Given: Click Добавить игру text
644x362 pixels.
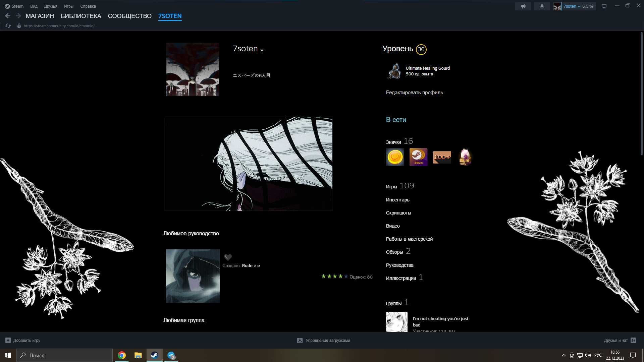Looking at the screenshot, I should tap(27, 340).
